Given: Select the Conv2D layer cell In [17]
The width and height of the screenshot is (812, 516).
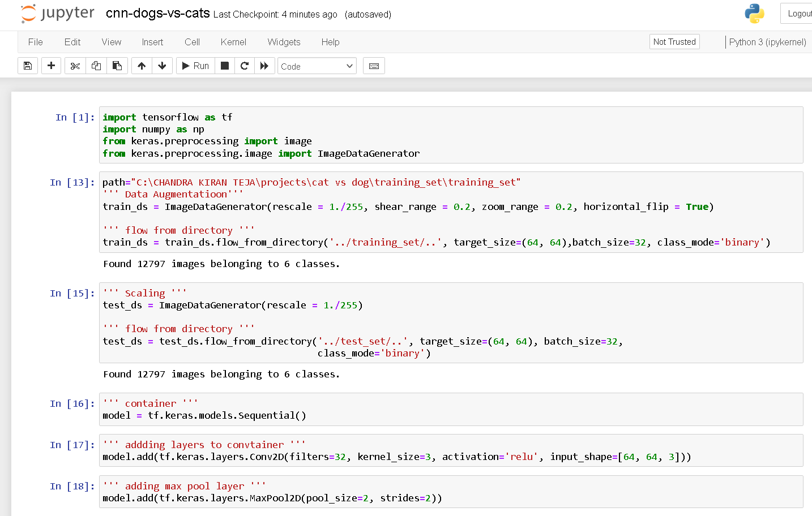Looking at the screenshot, I should click(x=451, y=450).
